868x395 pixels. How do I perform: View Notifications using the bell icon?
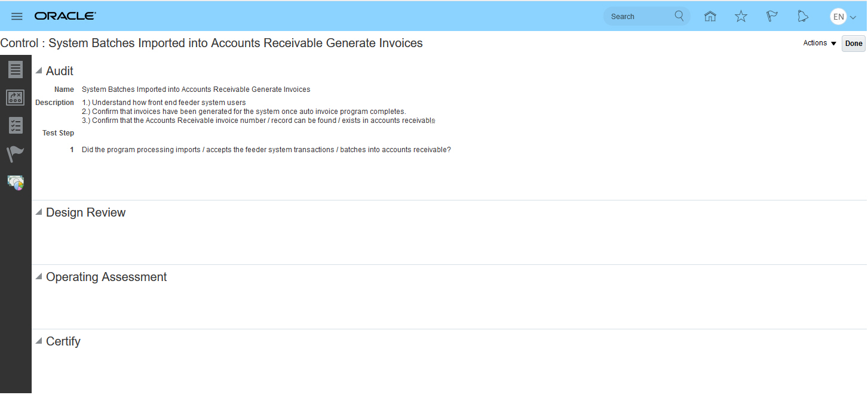point(802,16)
